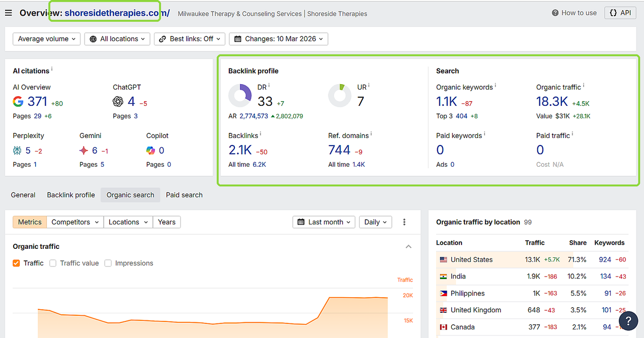Click the India flag icon
This screenshot has width=644, height=338.
click(443, 277)
